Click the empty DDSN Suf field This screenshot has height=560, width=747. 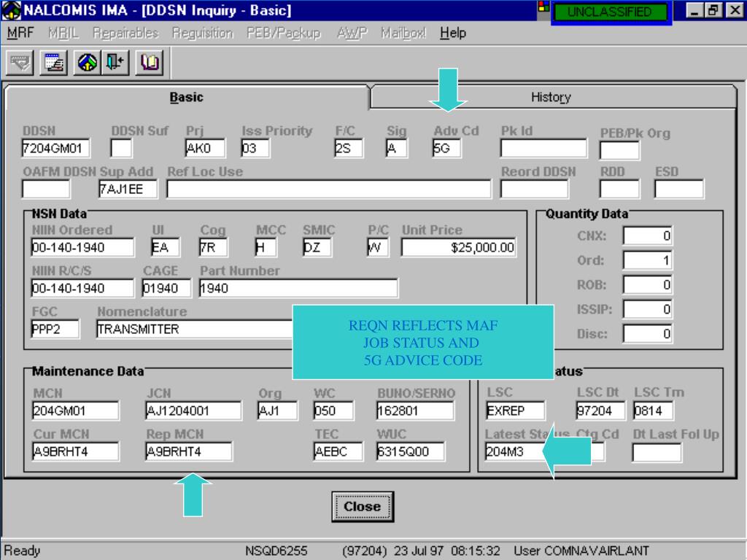click(x=121, y=148)
